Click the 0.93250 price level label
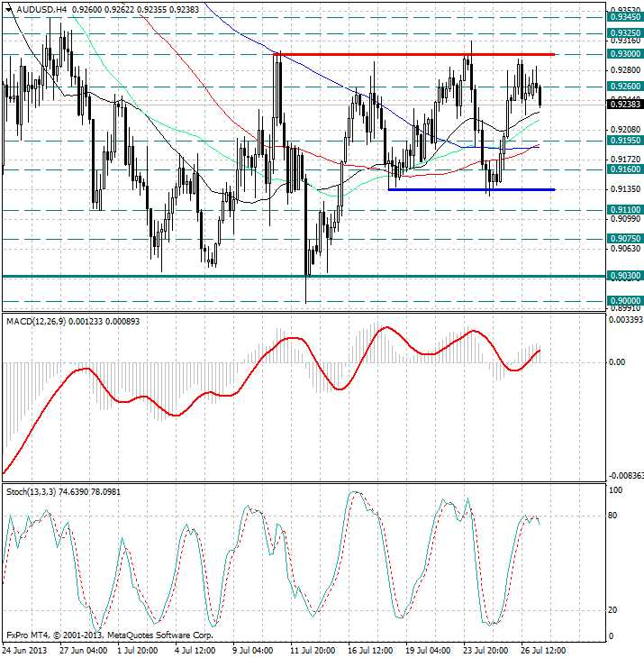Viewport: 644px width, 658px height. tap(625, 33)
